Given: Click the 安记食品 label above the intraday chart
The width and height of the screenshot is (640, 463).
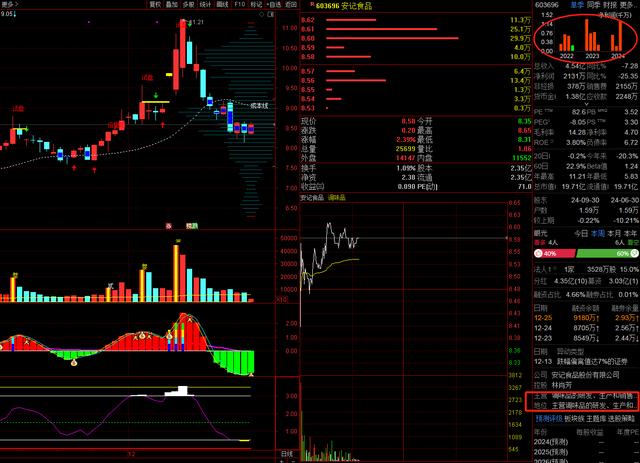Looking at the screenshot, I should [x=312, y=198].
